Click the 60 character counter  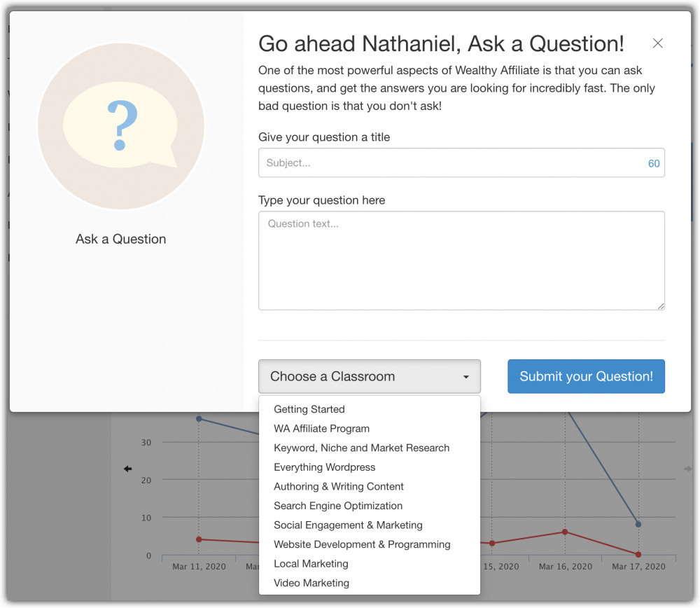tap(654, 163)
